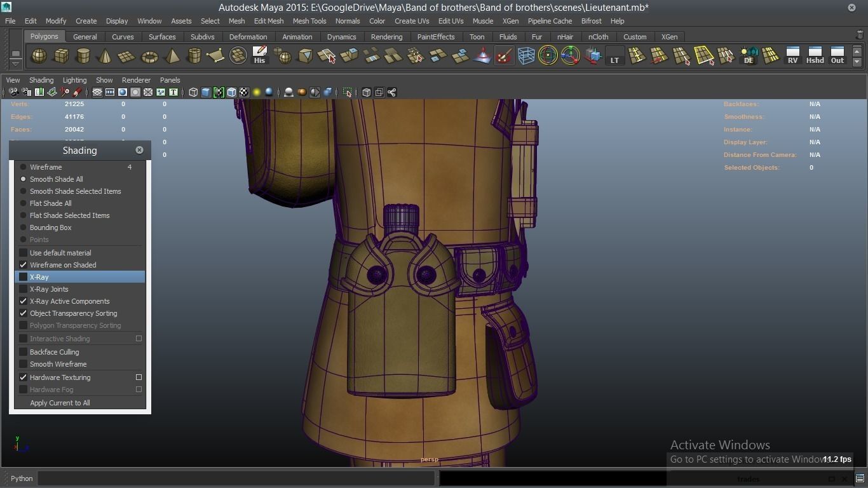Screen dimensions: 868x488
Task: Open the Panels menu
Action: coord(170,80)
